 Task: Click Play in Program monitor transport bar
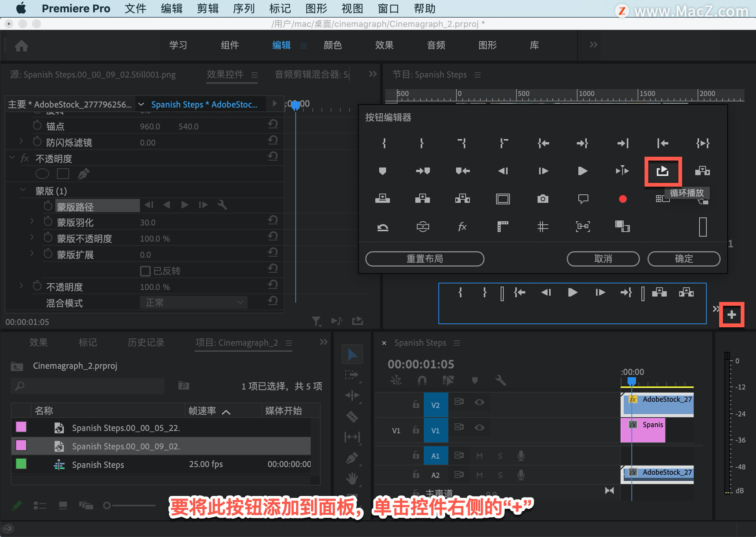573,292
